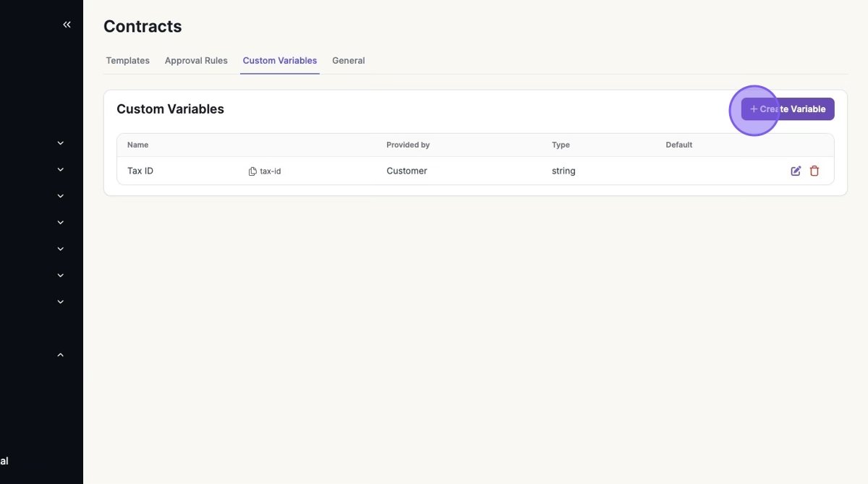The width and height of the screenshot is (868, 484).
Task: Expand the lowest downward-chevron sidebar section
Action: (61, 302)
